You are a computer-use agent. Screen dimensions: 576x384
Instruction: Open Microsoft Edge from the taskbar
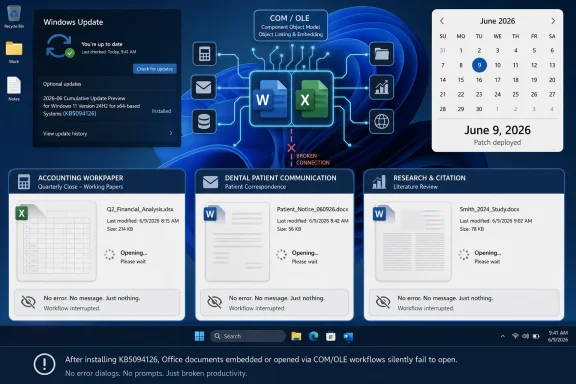313,336
